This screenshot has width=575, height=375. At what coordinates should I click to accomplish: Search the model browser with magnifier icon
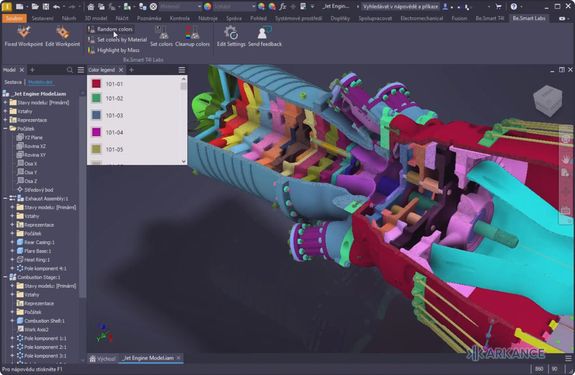(70, 70)
